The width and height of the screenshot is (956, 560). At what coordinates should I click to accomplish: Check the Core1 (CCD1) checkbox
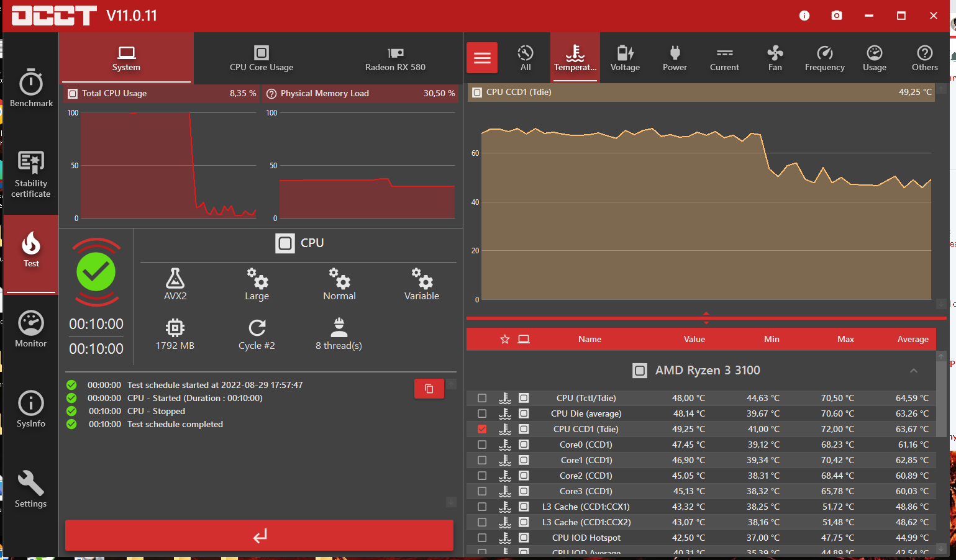(482, 460)
